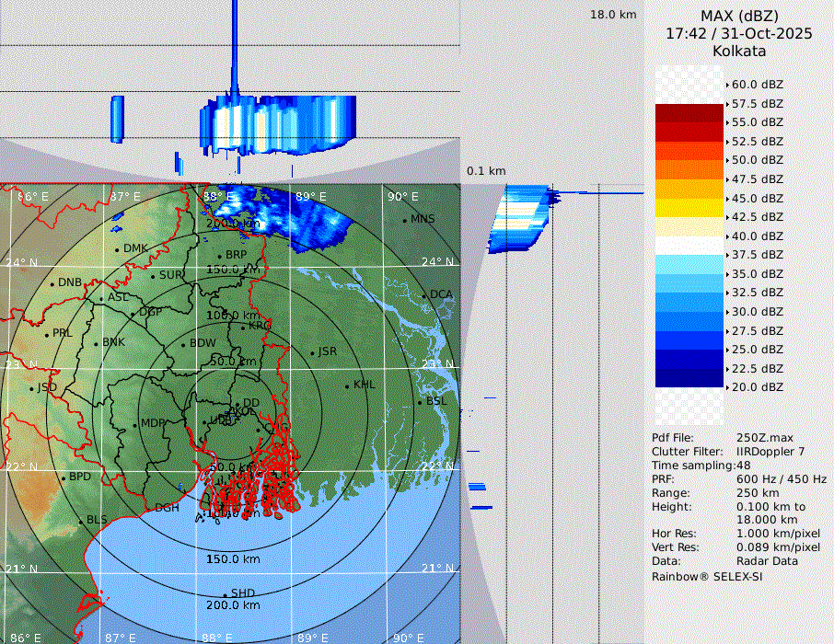Click the MAX (dBZ) title text
This screenshot has height=644, width=834.
738,16
